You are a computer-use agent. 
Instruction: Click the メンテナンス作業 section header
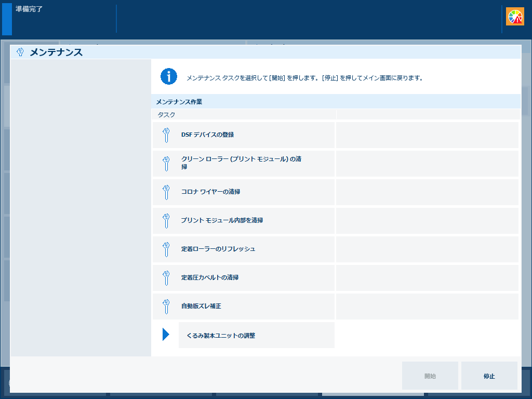pyautogui.click(x=336, y=101)
